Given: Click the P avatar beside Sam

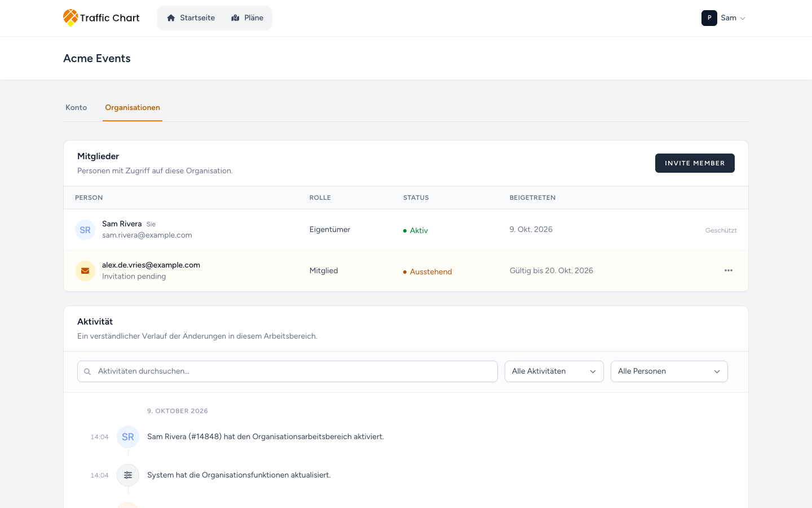Looking at the screenshot, I should tap(709, 18).
